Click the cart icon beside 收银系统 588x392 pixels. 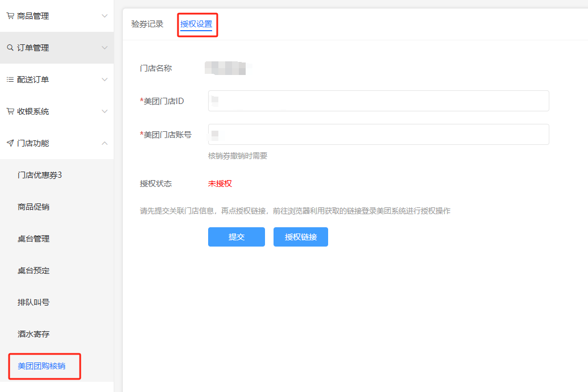pyautogui.click(x=10, y=111)
